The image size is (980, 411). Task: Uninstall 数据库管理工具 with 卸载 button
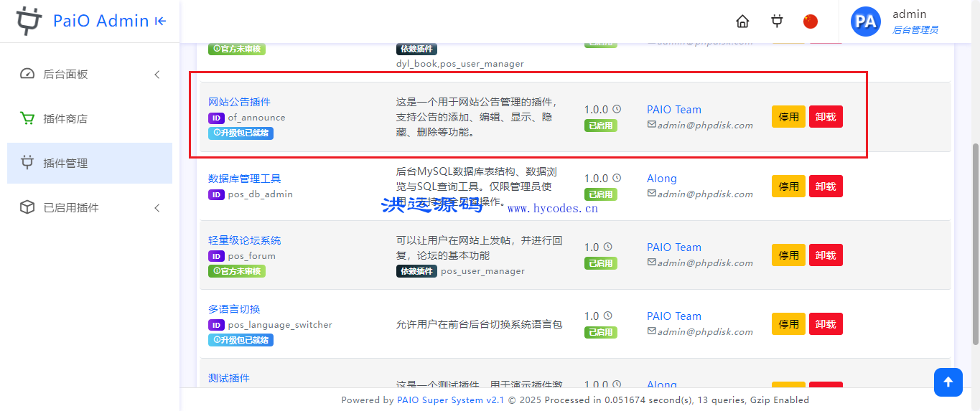point(826,186)
